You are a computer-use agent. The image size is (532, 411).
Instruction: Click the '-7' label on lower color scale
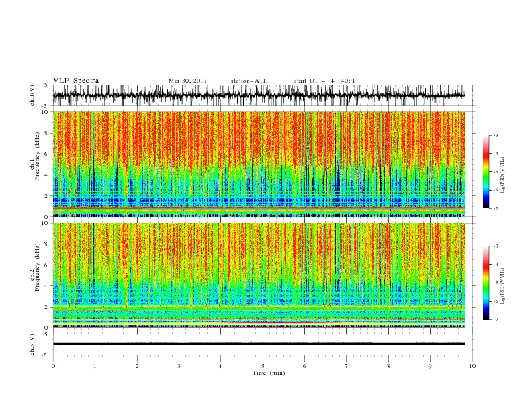[x=495, y=320]
